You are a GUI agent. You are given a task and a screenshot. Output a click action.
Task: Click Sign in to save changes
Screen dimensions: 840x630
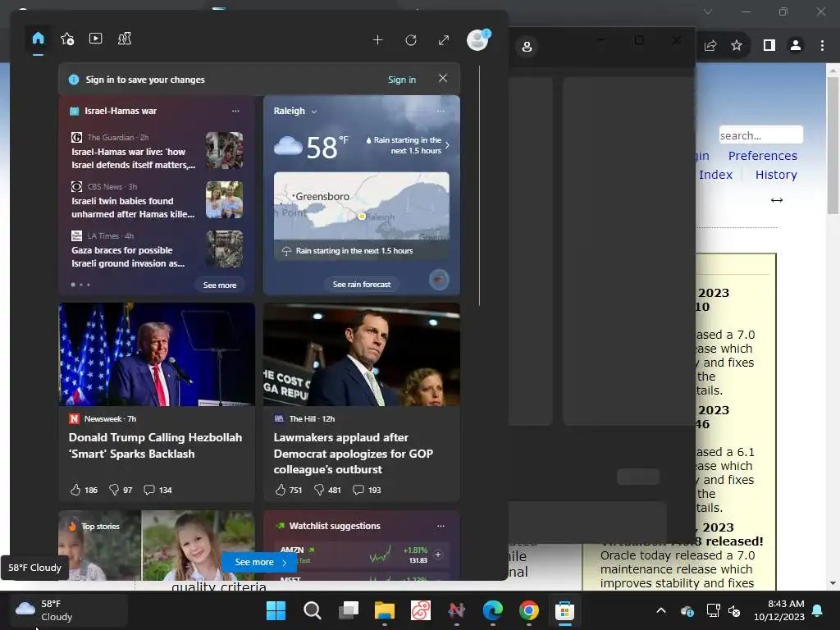[x=402, y=80]
